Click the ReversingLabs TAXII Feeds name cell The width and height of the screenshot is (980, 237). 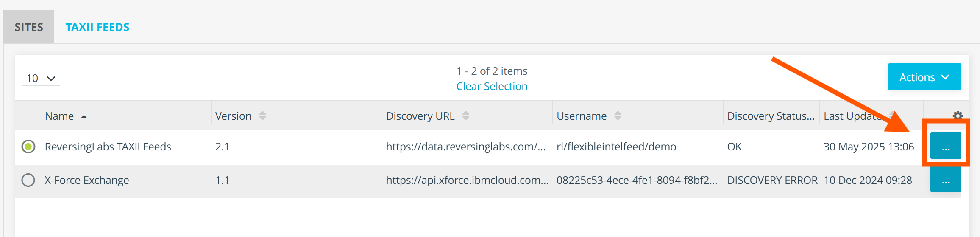(x=108, y=147)
